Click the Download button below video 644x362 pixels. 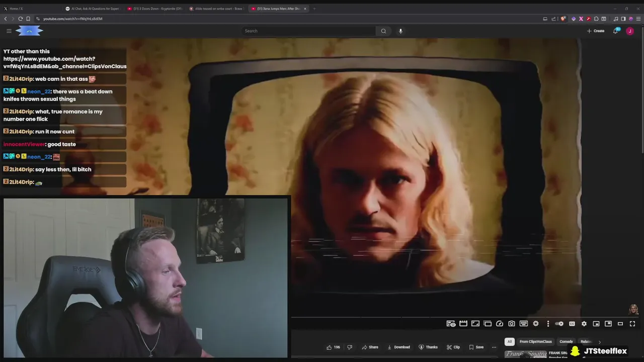click(x=398, y=347)
